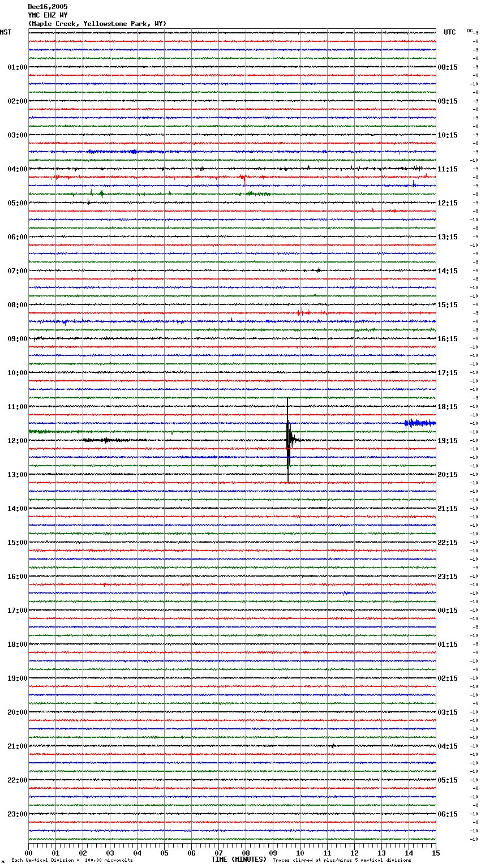
Task: Click the YMC EHZ WY station code
Action: 48,15
